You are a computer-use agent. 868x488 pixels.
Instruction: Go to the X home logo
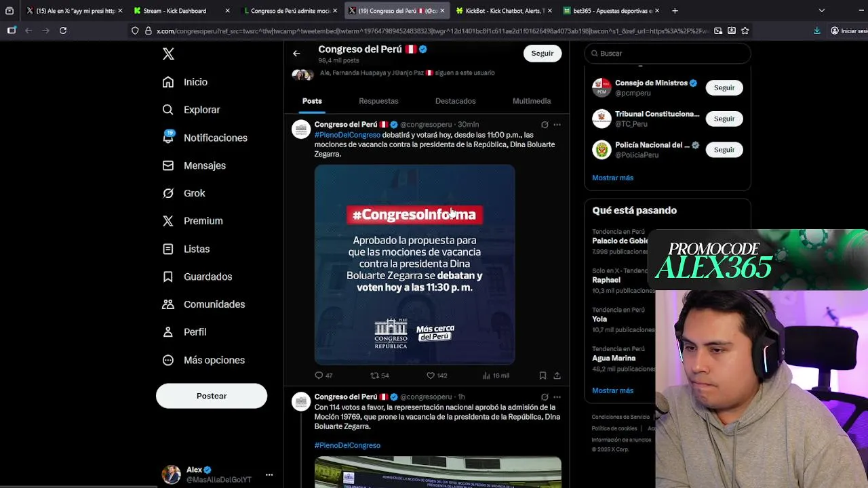(x=168, y=54)
